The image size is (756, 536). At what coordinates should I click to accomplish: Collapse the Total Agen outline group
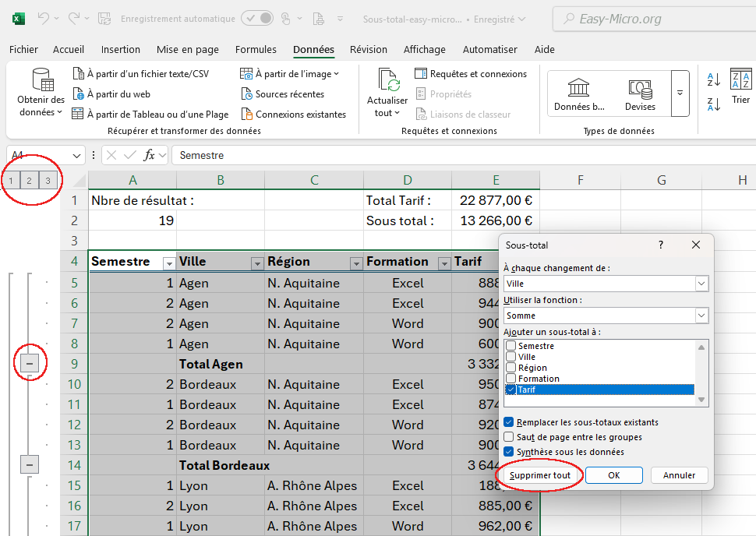click(x=30, y=363)
